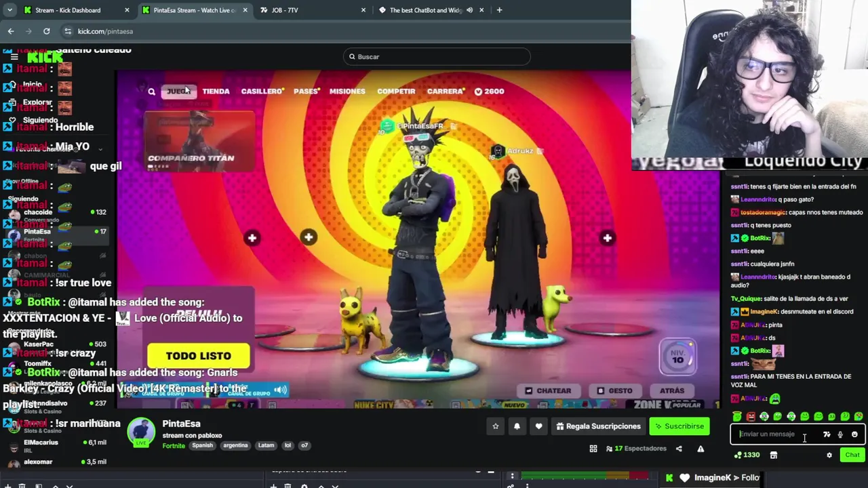Open the chat shop store icon
This screenshot has height=488, width=868.
[x=774, y=455]
